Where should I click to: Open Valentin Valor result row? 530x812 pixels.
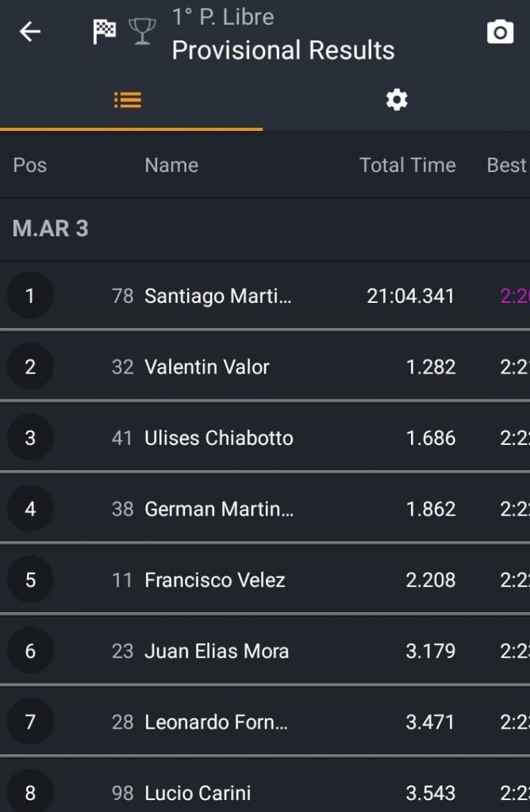pyautogui.click(x=265, y=366)
